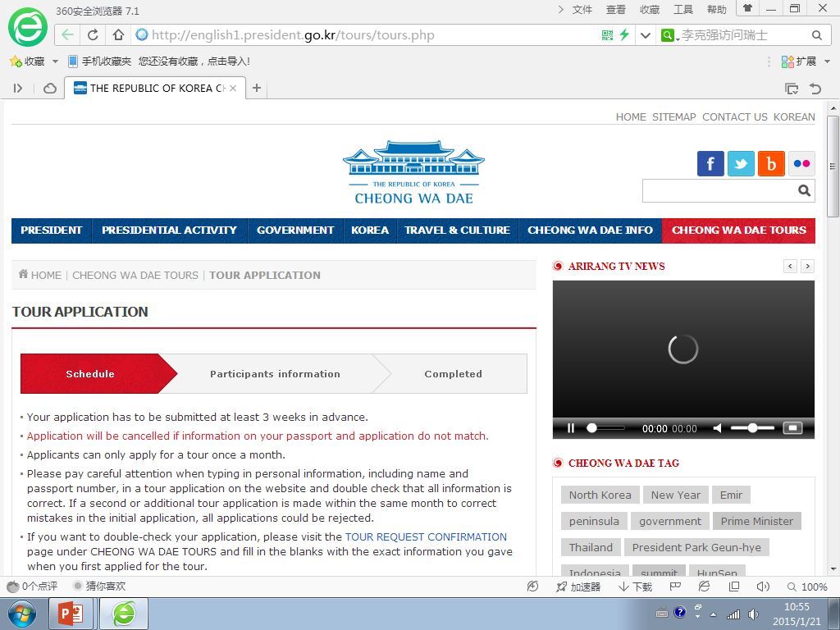Click the Arirang news next arrow
Screen dimensions: 840x630
[x=807, y=266]
